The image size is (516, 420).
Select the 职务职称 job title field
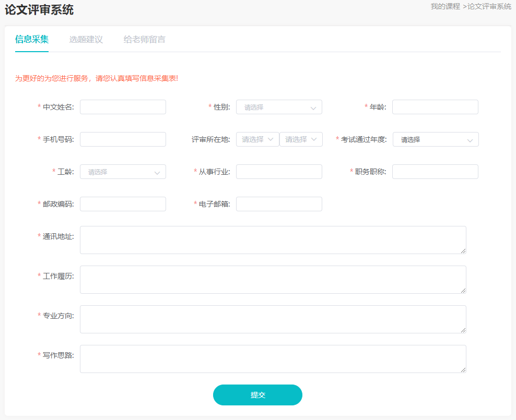point(435,172)
